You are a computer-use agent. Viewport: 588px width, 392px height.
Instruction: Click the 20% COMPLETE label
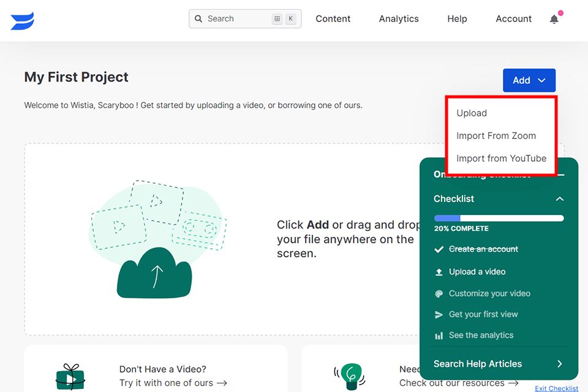point(461,229)
